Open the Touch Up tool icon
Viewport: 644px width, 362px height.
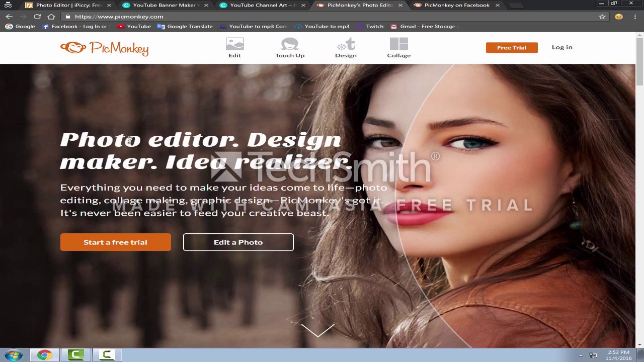pyautogui.click(x=290, y=48)
